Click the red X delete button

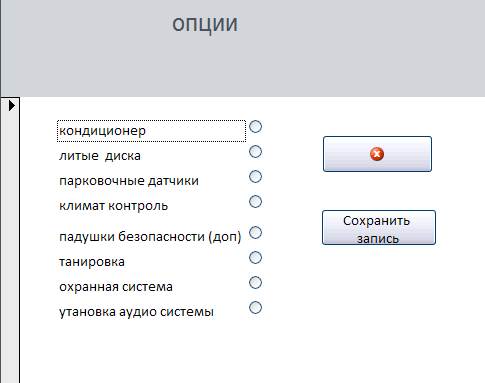tap(377, 154)
